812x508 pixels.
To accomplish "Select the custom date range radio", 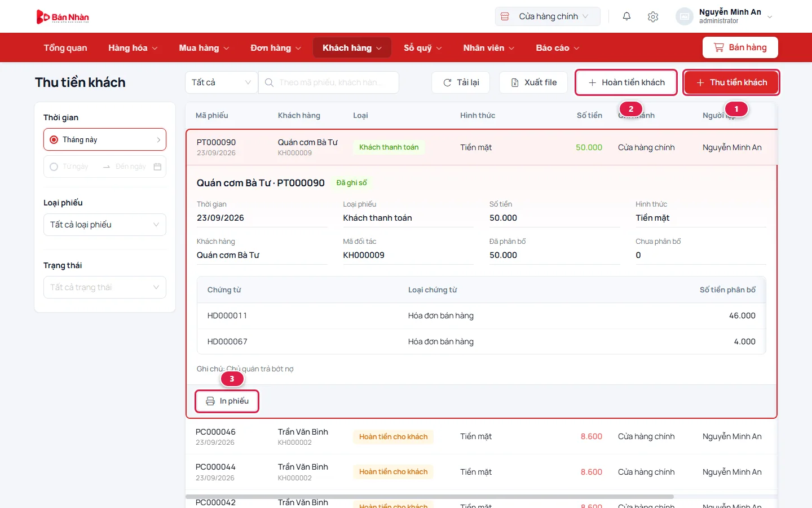I will (54, 167).
